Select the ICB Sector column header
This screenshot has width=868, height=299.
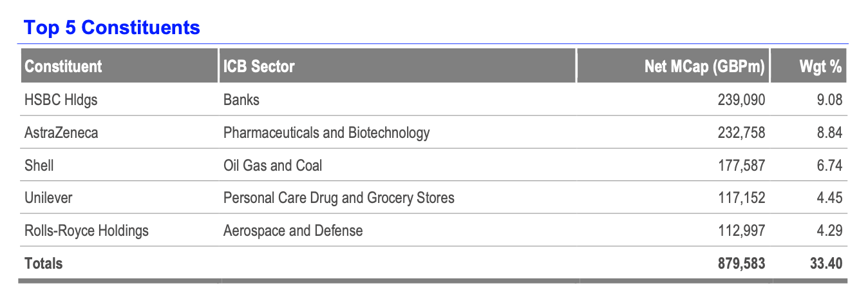coord(259,66)
